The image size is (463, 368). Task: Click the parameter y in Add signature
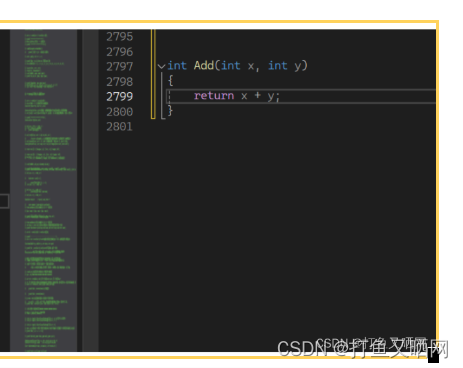(x=297, y=66)
